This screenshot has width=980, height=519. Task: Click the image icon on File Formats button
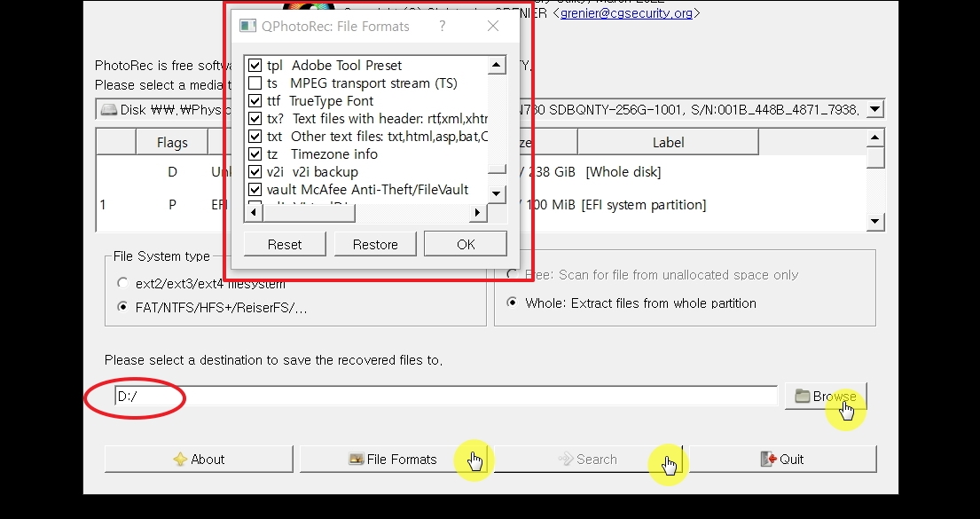pyautogui.click(x=357, y=459)
